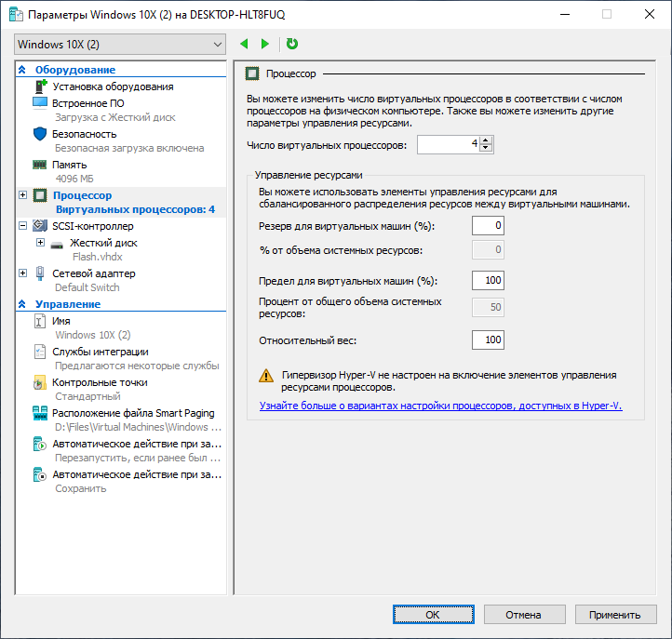Click the Резерв для виртуальных машин field
The width and height of the screenshot is (672, 639).
coord(488,226)
